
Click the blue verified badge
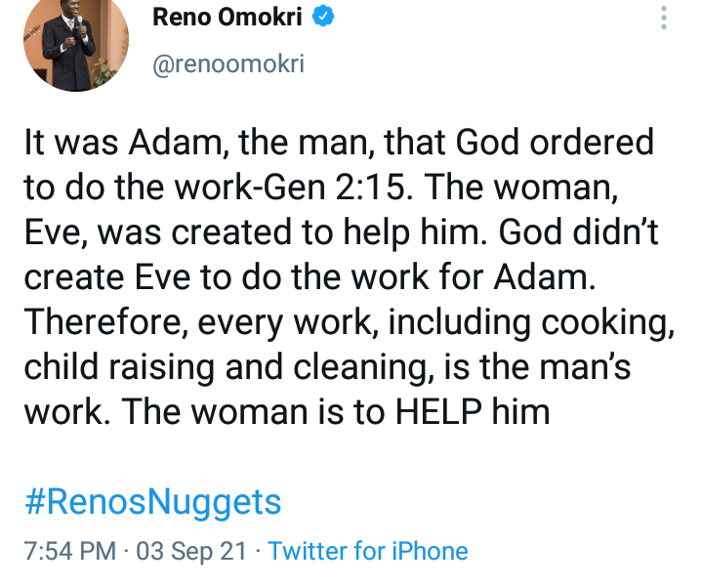click(x=325, y=18)
